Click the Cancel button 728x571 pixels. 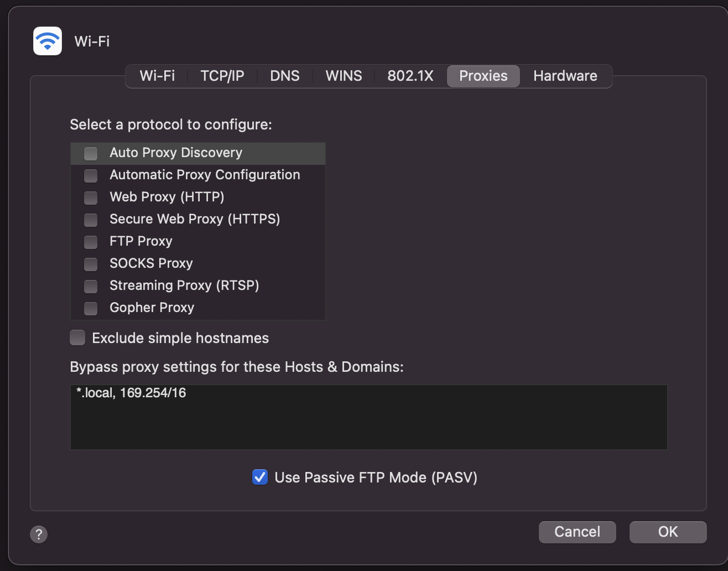coord(577,532)
